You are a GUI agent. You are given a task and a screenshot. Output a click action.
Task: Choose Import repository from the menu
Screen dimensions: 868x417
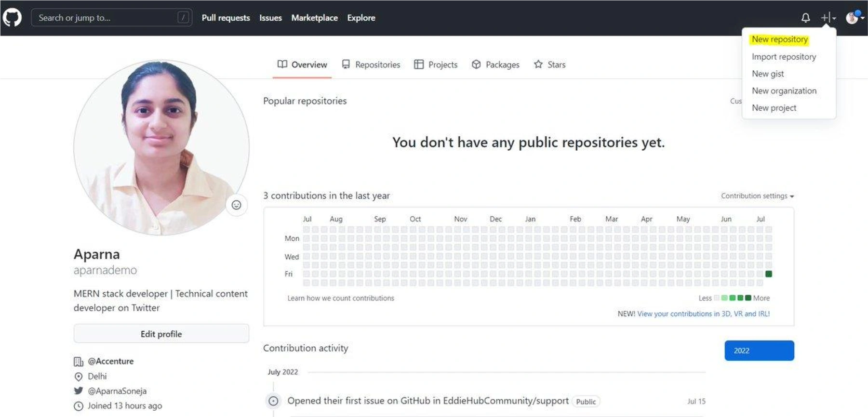[784, 57]
